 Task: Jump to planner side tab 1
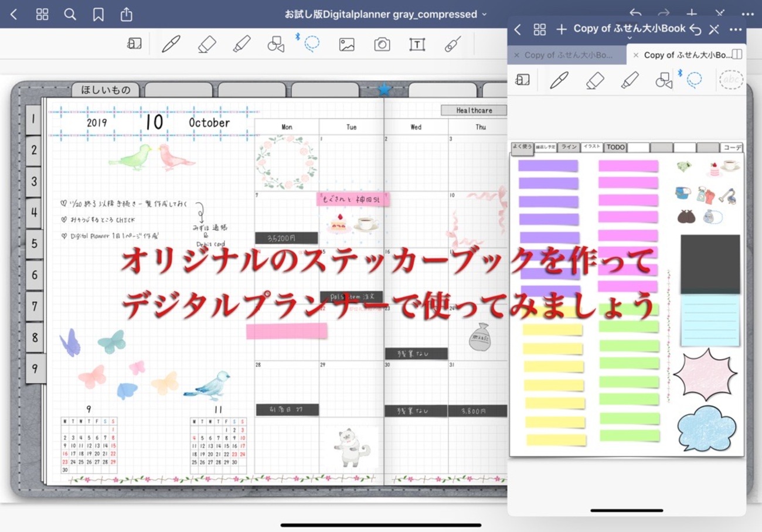click(34, 119)
